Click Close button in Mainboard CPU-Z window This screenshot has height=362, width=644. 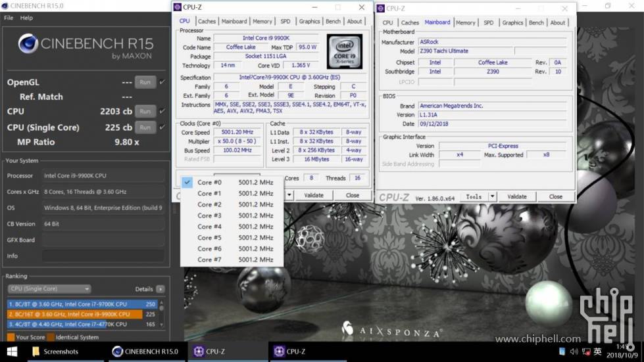(x=556, y=197)
